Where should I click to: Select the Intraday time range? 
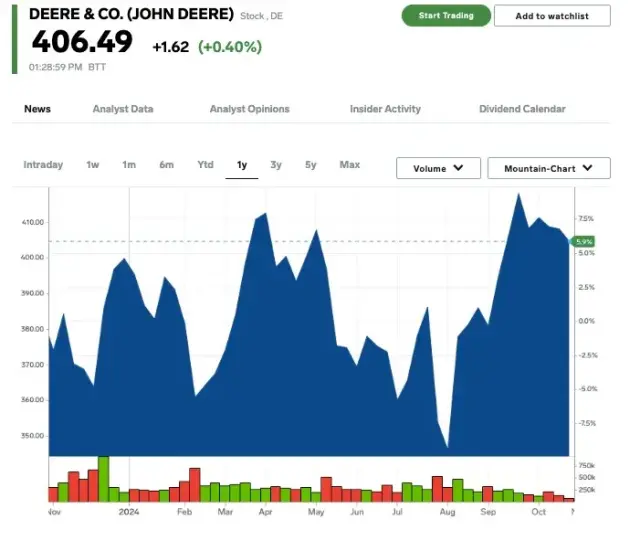point(43,165)
